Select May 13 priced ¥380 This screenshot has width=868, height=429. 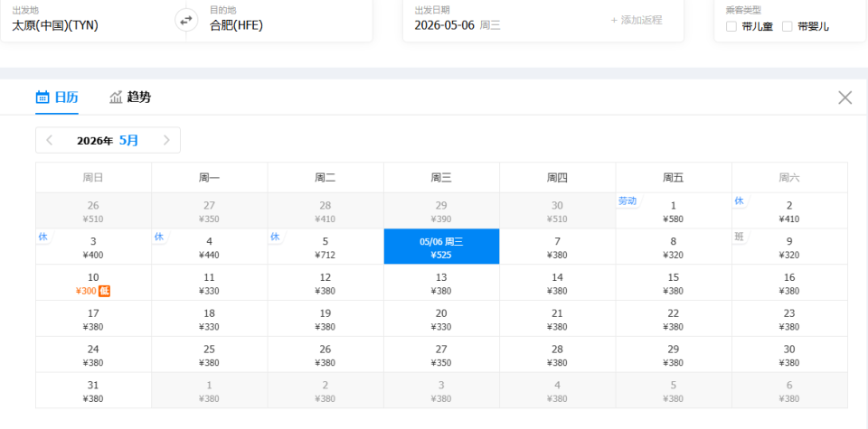click(x=442, y=283)
